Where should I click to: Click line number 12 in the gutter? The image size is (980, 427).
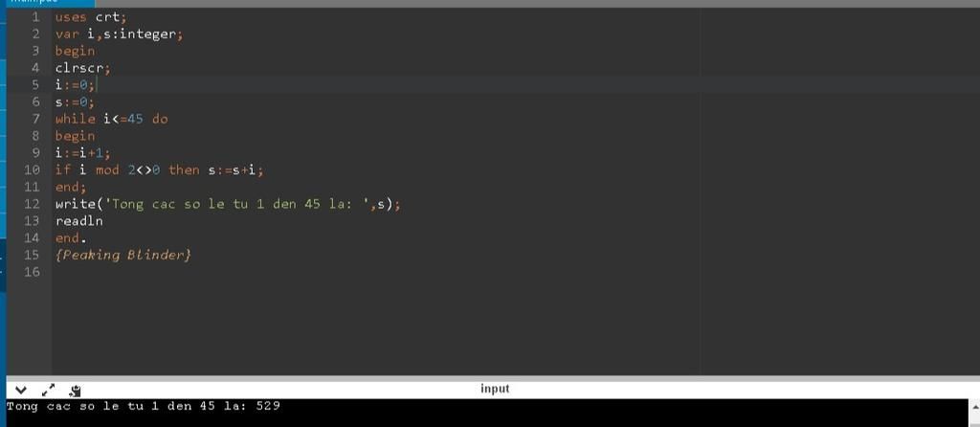pyautogui.click(x=32, y=204)
